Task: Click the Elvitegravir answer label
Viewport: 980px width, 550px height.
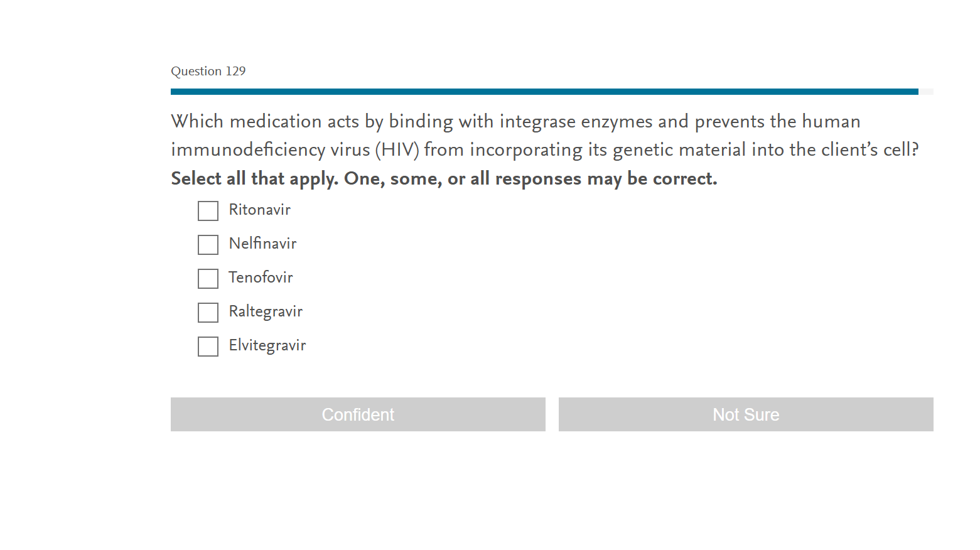Action: click(x=267, y=345)
